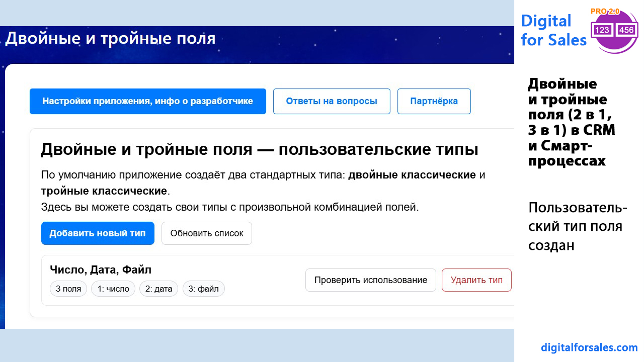The image size is (644, 362).
Task: Open the Партнёрка tab
Action: click(434, 101)
